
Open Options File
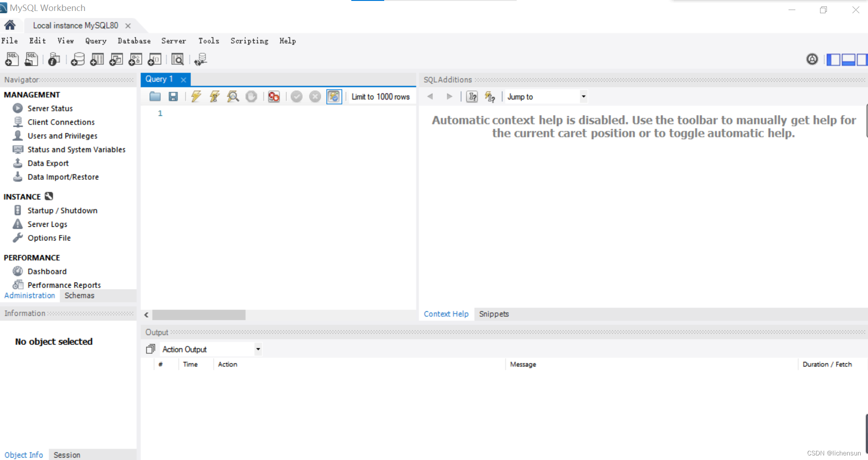click(49, 238)
